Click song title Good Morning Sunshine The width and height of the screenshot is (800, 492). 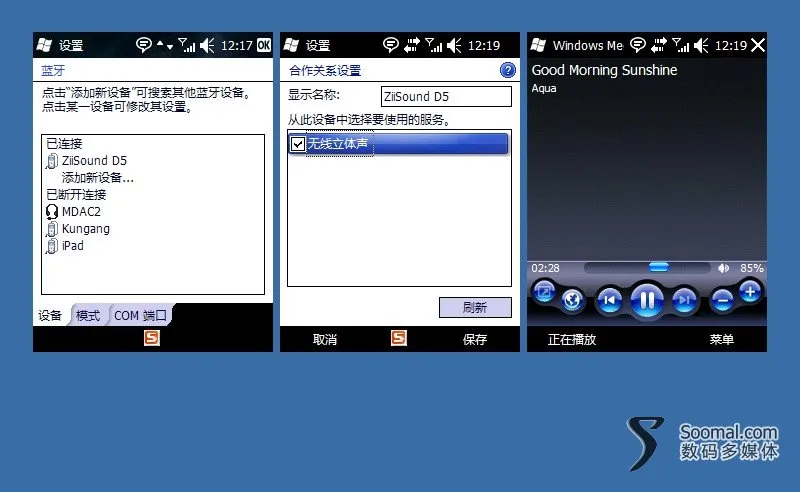coord(605,70)
